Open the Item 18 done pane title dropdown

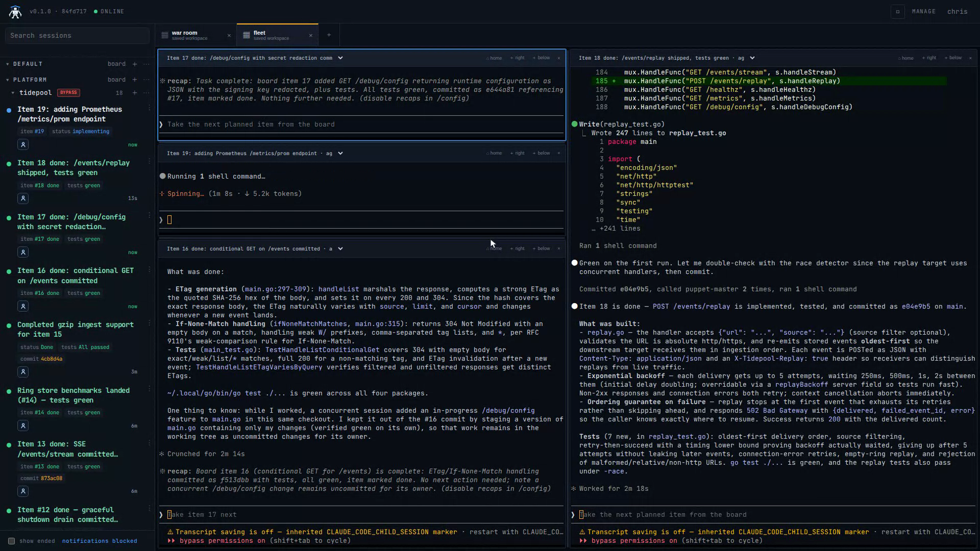point(752,58)
